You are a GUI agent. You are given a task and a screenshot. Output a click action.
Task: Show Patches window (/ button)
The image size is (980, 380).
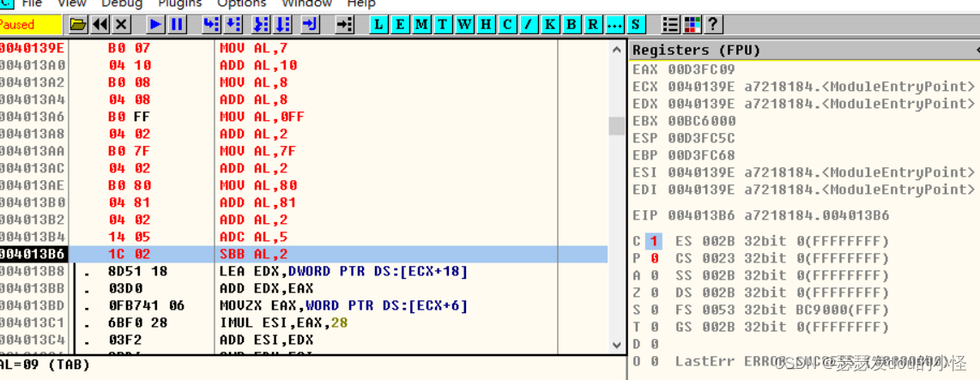528,25
